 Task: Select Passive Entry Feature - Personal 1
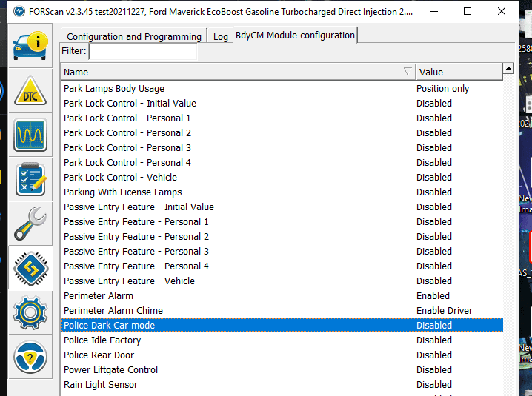[x=282, y=222]
